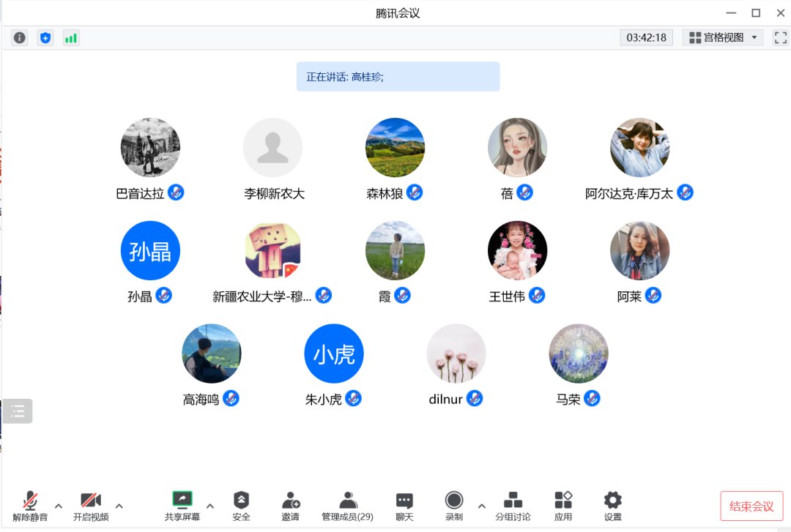Viewport: 791px width, 532px height.
Task: Expand audio options arrow beside microphone
Action: (59, 506)
